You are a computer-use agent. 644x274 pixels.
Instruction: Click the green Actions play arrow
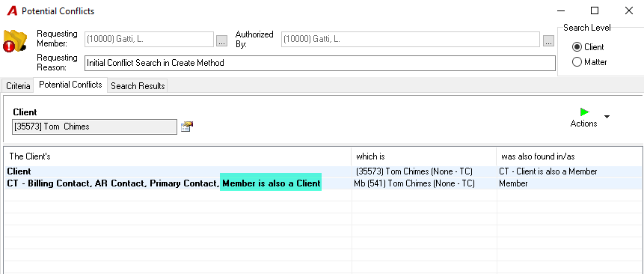point(584,112)
